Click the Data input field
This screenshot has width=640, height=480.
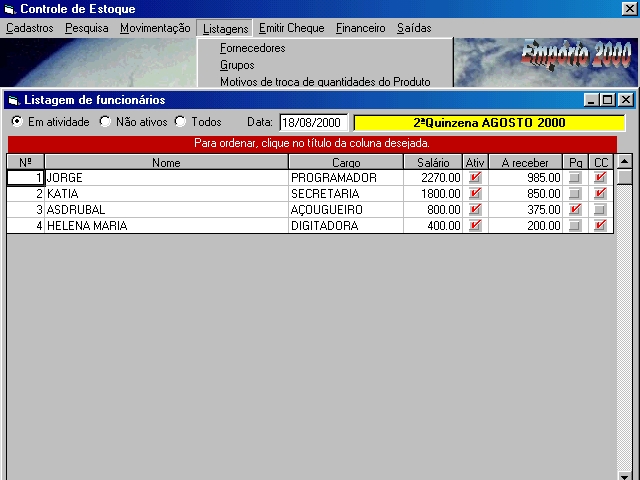point(313,123)
